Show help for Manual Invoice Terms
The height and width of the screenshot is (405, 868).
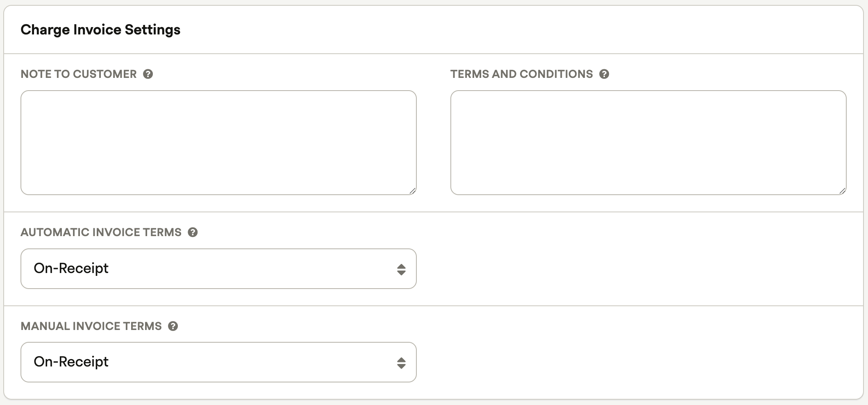[173, 326]
